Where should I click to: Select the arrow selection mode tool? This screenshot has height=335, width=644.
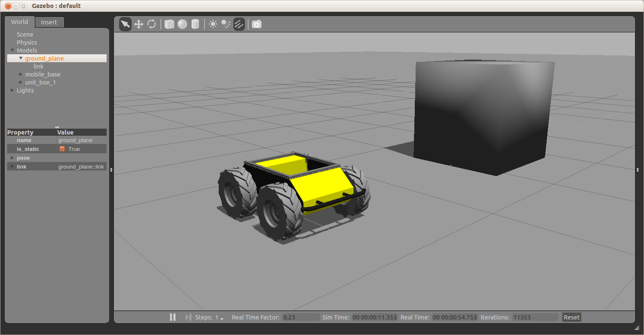click(125, 24)
